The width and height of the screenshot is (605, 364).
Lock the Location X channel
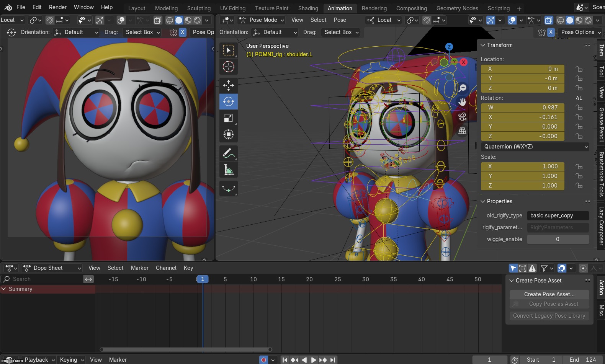pos(579,69)
